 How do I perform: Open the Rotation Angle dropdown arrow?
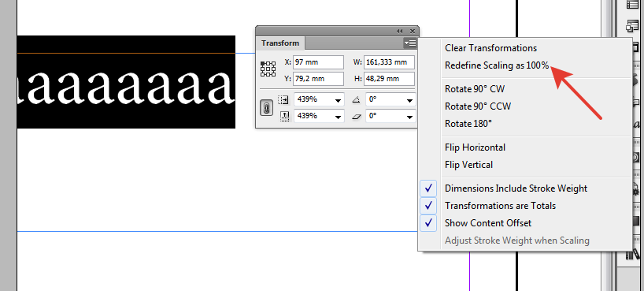(409, 100)
